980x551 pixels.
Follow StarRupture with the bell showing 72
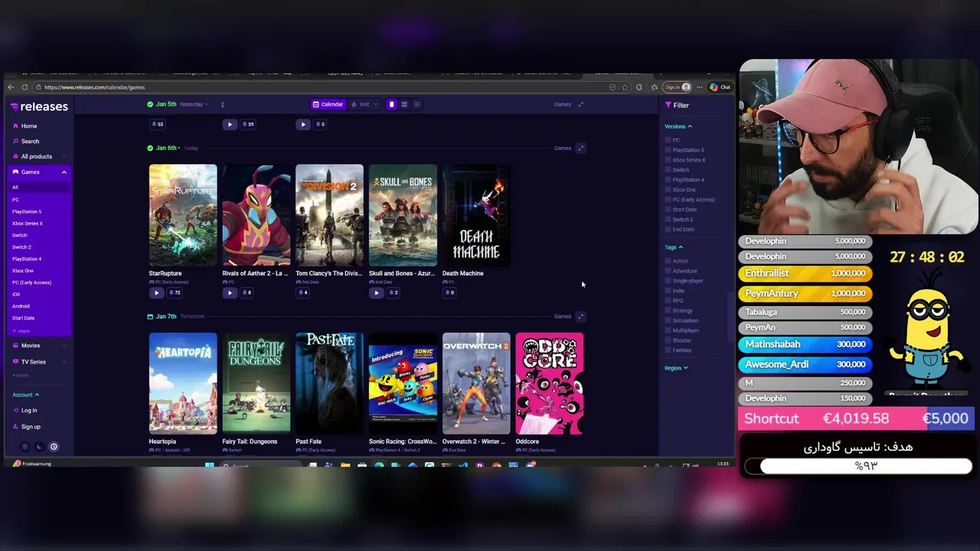click(174, 293)
